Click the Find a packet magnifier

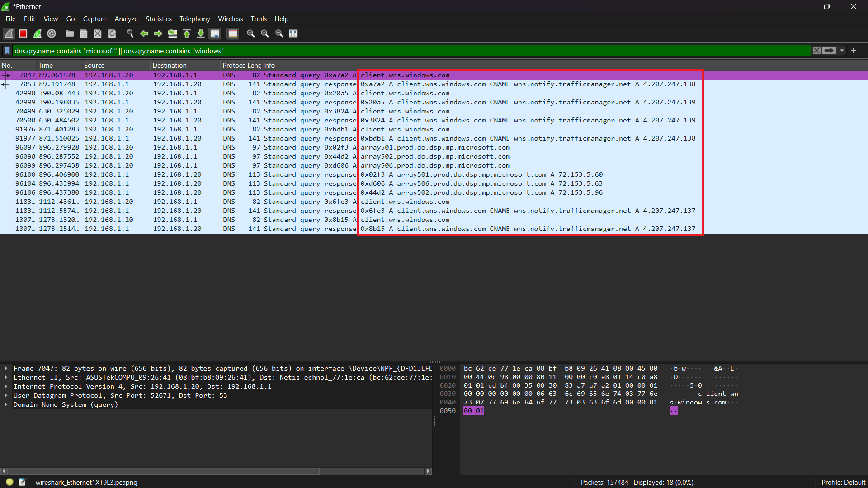pyautogui.click(x=130, y=33)
